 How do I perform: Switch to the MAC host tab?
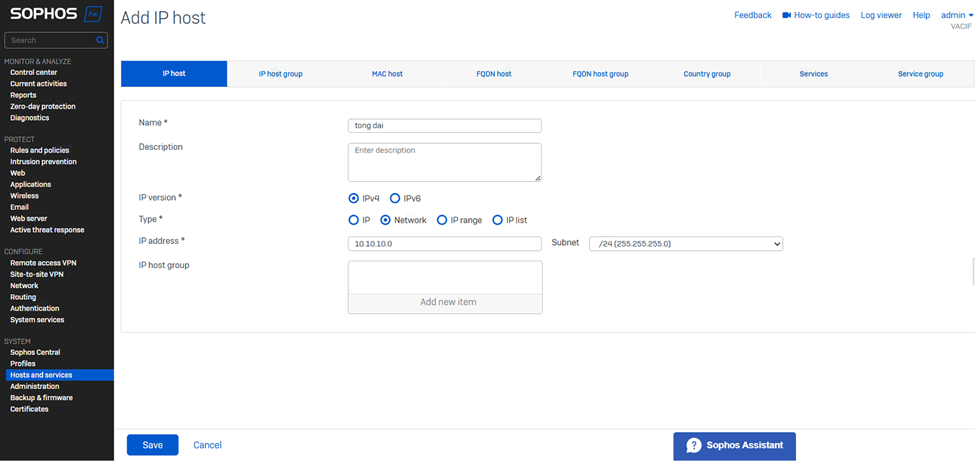tap(387, 74)
